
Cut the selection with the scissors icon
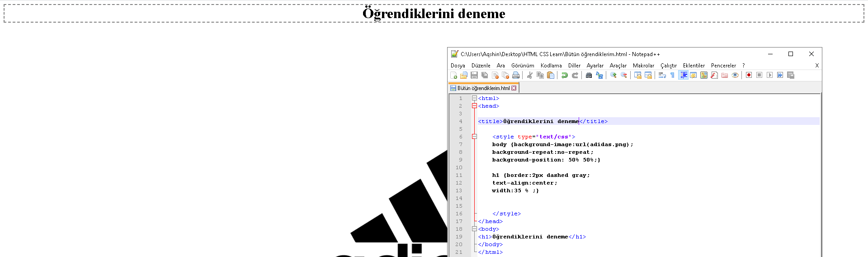point(530,75)
